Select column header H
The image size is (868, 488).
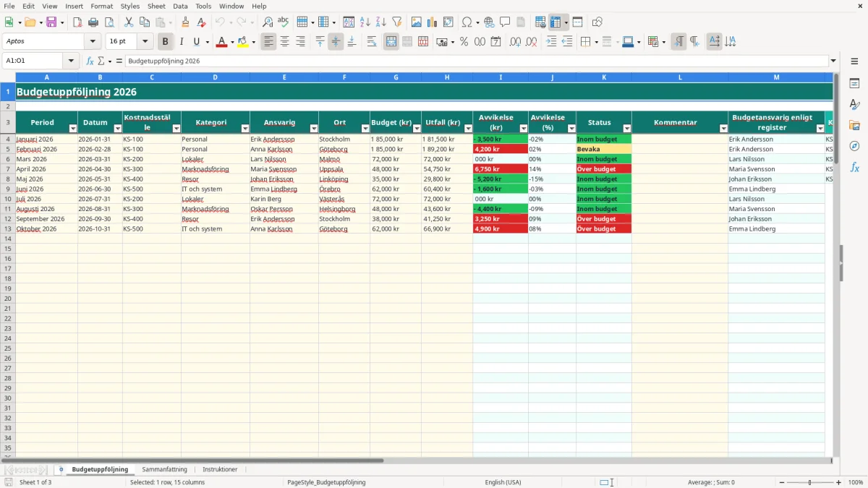pyautogui.click(x=447, y=77)
